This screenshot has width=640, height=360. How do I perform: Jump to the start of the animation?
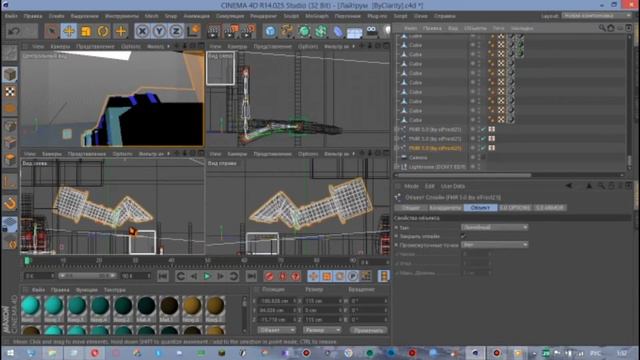pyautogui.click(x=163, y=276)
